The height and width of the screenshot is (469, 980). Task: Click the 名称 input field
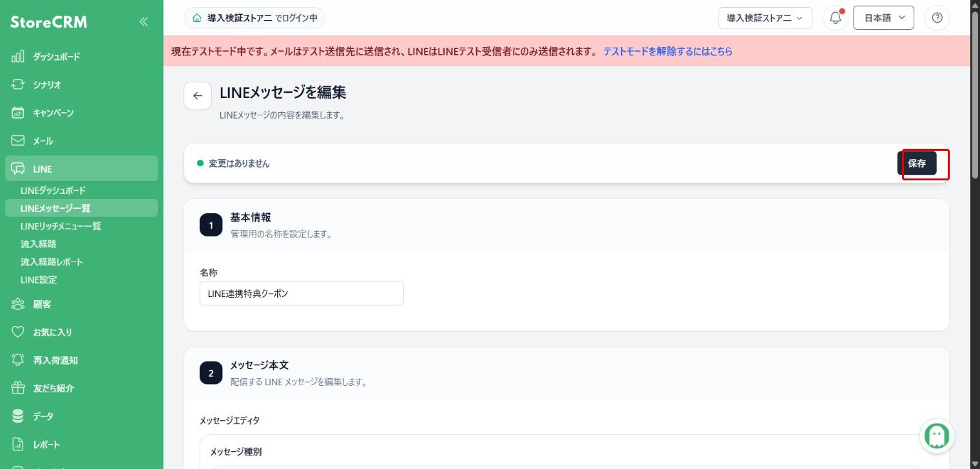(302, 293)
